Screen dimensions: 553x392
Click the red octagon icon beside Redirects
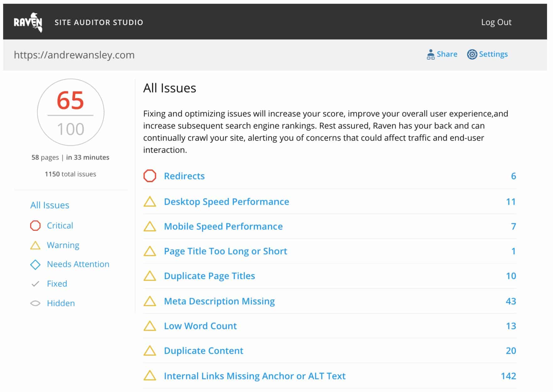[150, 176]
